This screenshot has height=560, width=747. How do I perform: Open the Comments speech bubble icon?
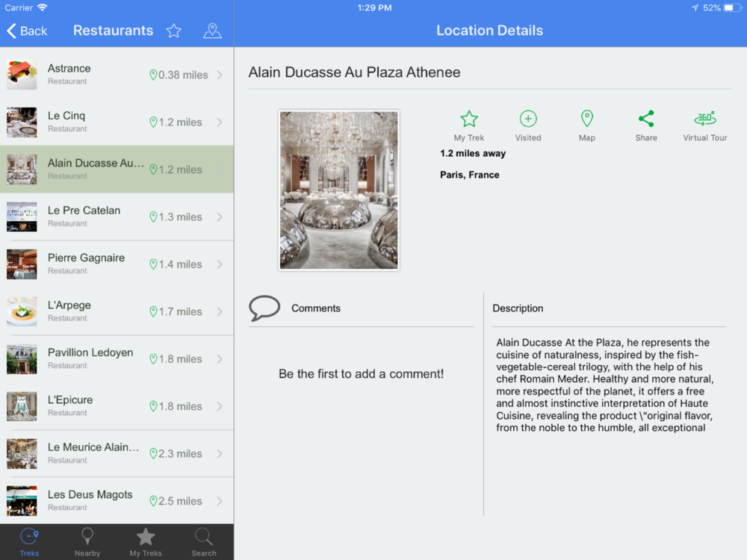264,308
